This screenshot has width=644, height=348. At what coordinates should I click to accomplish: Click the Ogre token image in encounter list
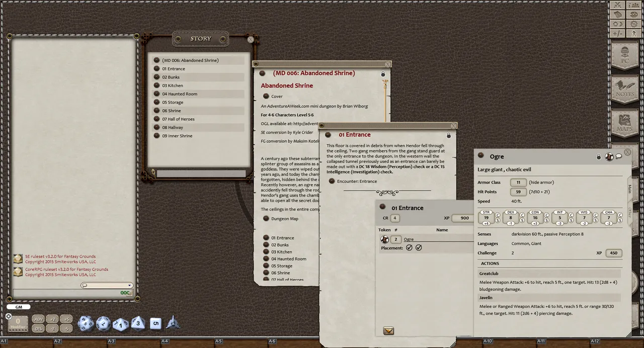[x=384, y=239]
